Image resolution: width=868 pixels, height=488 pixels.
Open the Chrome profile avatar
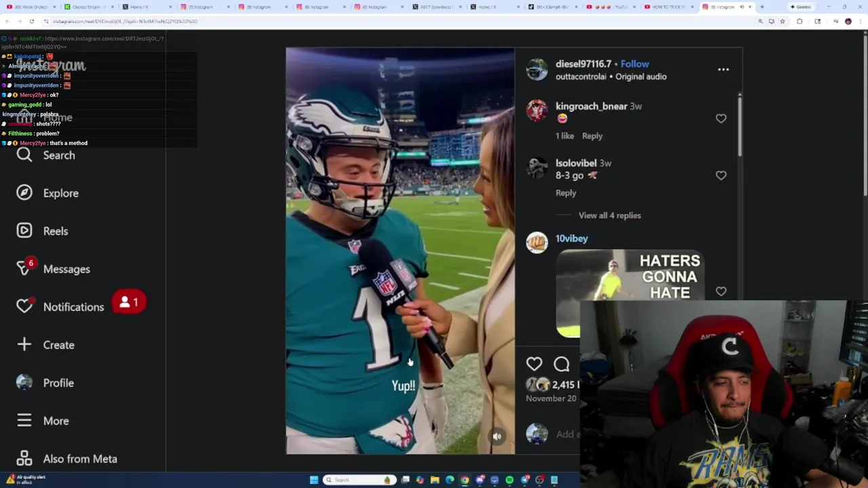pyautogui.click(x=848, y=21)
